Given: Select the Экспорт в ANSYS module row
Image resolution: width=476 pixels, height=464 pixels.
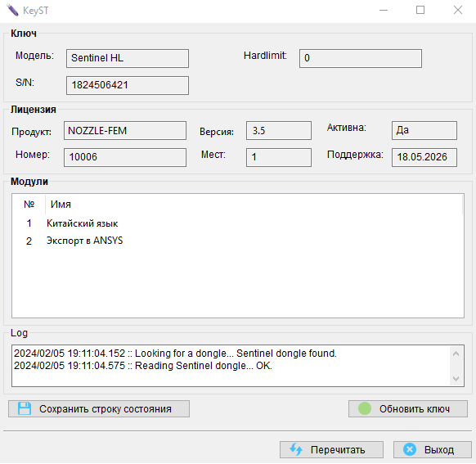Looking at the screenshot, I should pyautogui.click(x=238, y=241).
